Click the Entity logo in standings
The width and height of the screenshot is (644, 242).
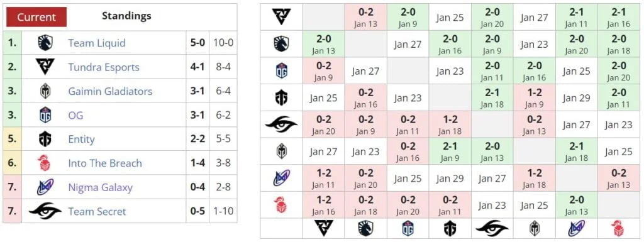(45, 139)
